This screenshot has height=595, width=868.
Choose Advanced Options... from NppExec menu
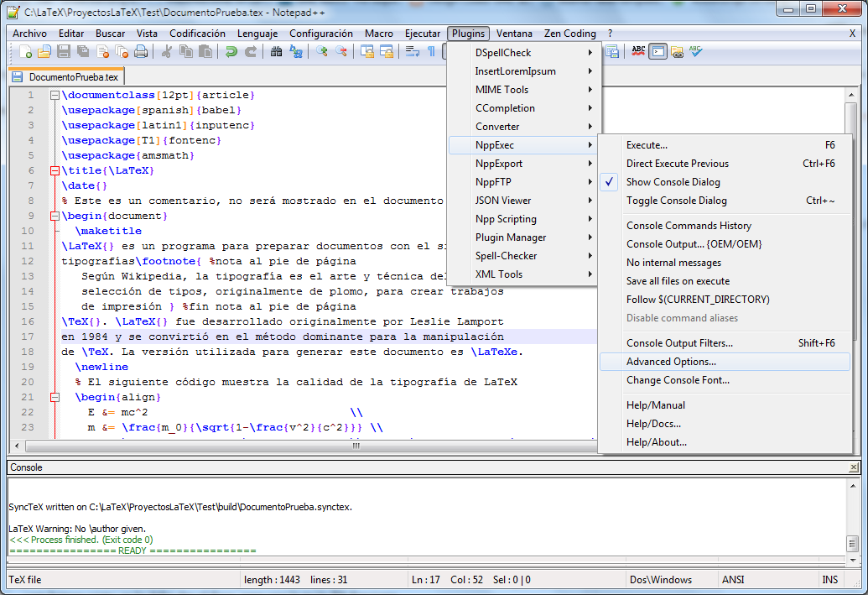coord(725,362)
